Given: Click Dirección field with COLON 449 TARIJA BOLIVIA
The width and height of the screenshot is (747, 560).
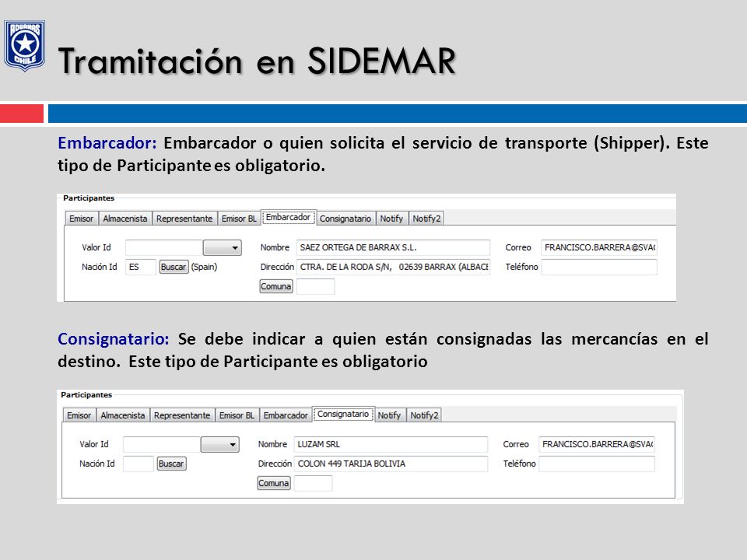Looking at the screenshot, I should pos(391,464).
